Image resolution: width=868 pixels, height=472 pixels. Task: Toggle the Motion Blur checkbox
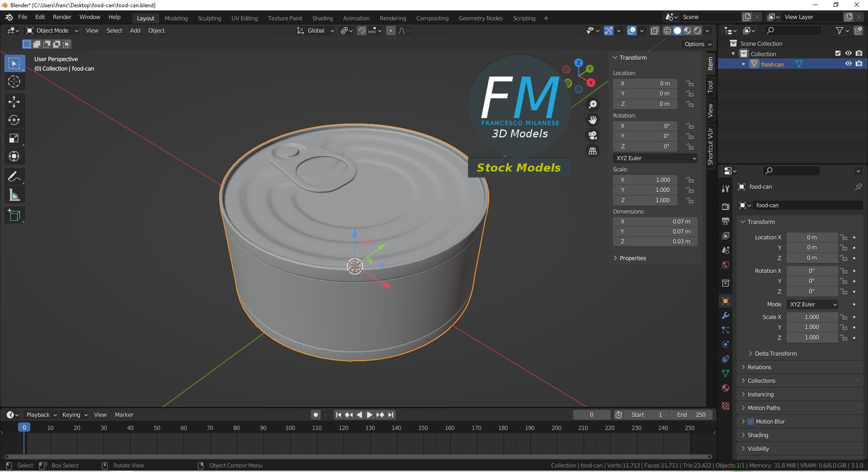pyautogui.click(x=751, y=421)
